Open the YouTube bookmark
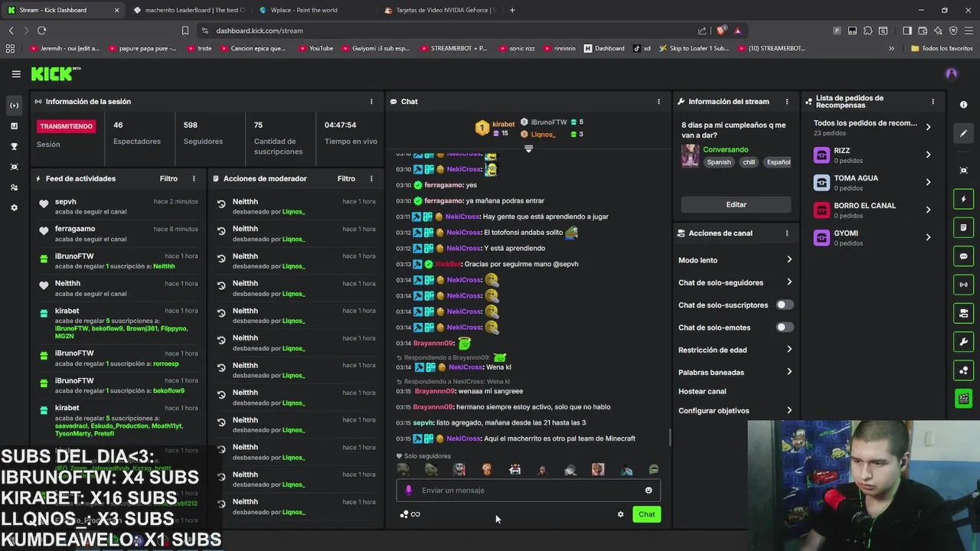 tap(315, 48)
